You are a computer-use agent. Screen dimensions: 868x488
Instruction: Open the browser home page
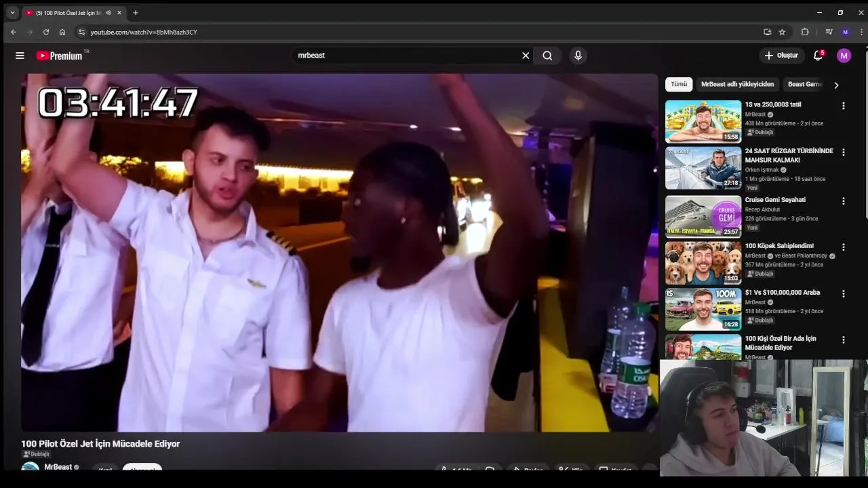click(62, 32)
